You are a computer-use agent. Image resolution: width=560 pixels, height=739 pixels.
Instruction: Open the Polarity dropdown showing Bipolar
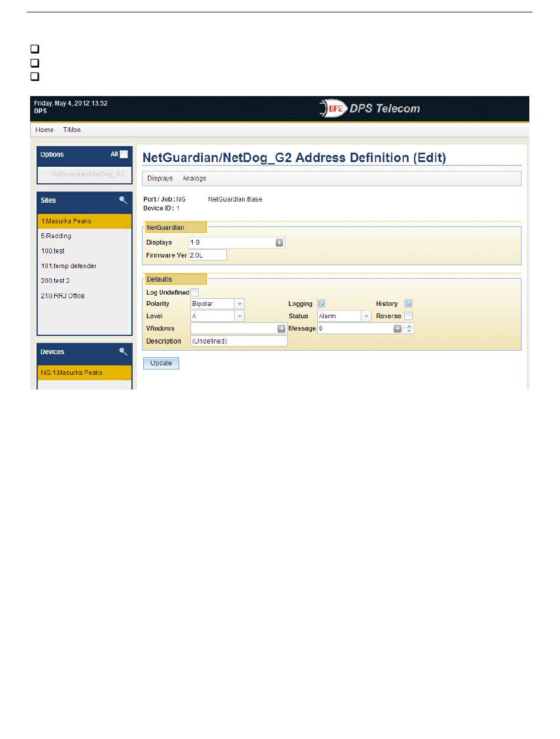[x=217, y=304]
